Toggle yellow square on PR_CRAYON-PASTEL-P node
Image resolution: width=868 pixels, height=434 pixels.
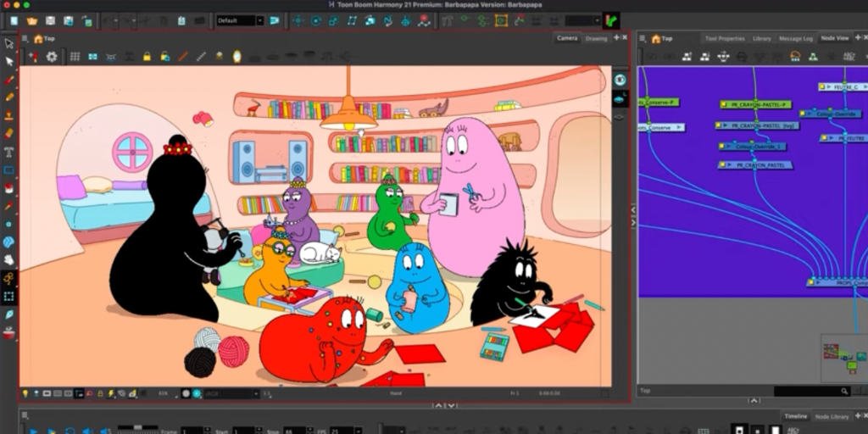click(x=725, y=104)
